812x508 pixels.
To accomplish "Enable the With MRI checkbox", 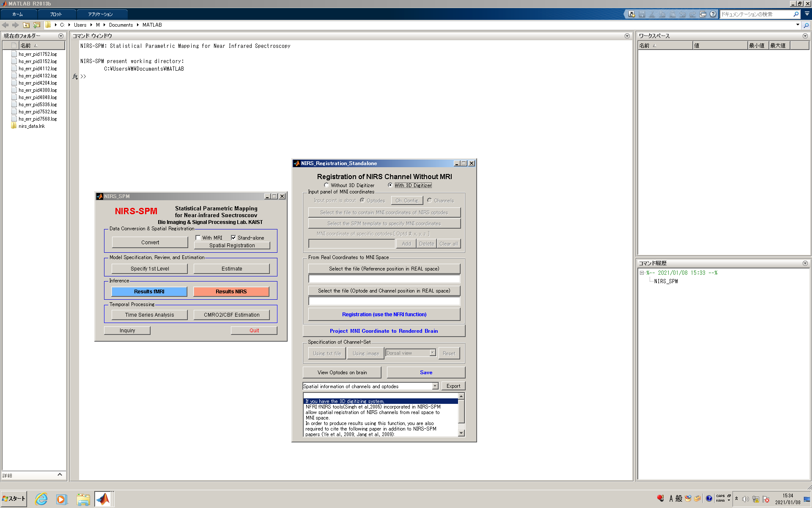I will click(x=198, y=238).
